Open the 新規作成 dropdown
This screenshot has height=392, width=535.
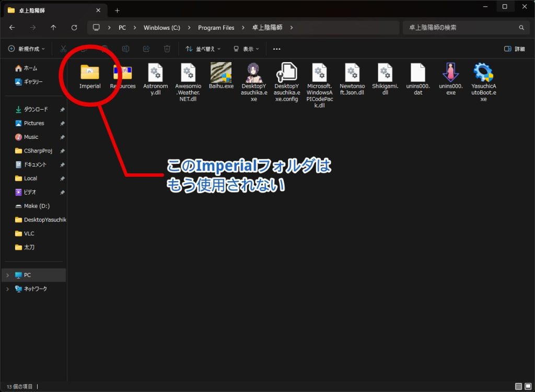click(27, 49)
